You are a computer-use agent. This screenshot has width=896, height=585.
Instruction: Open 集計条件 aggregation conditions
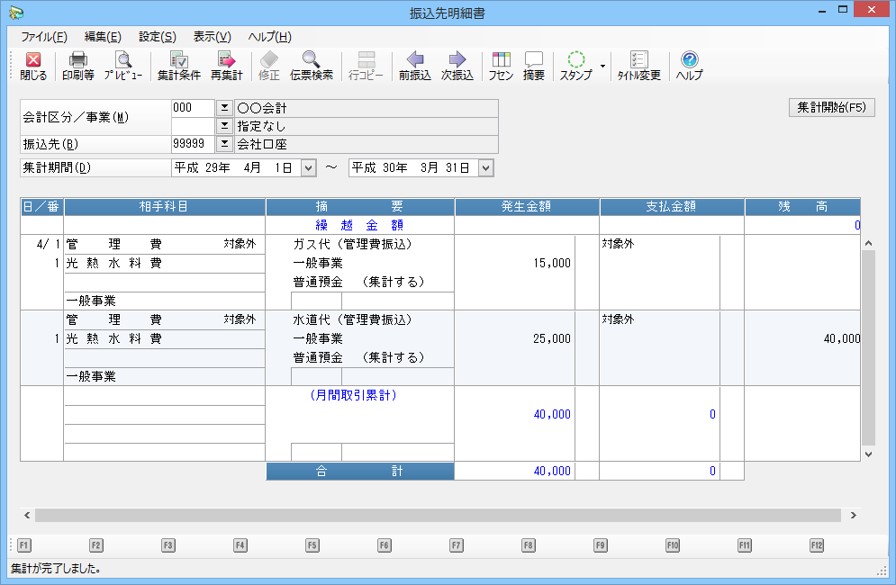[x=179, y=66]
